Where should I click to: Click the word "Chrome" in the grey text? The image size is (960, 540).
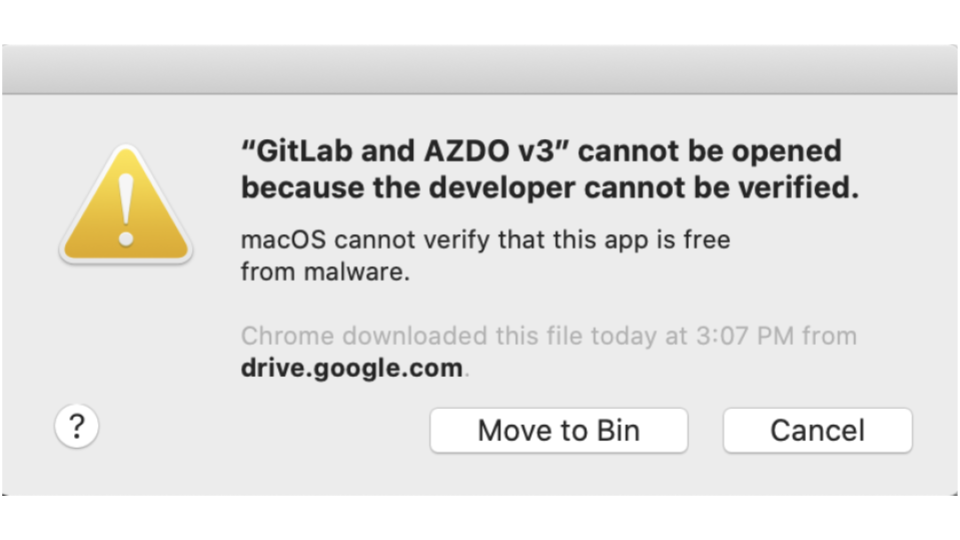pyautogui.click(x=287, y=336)
